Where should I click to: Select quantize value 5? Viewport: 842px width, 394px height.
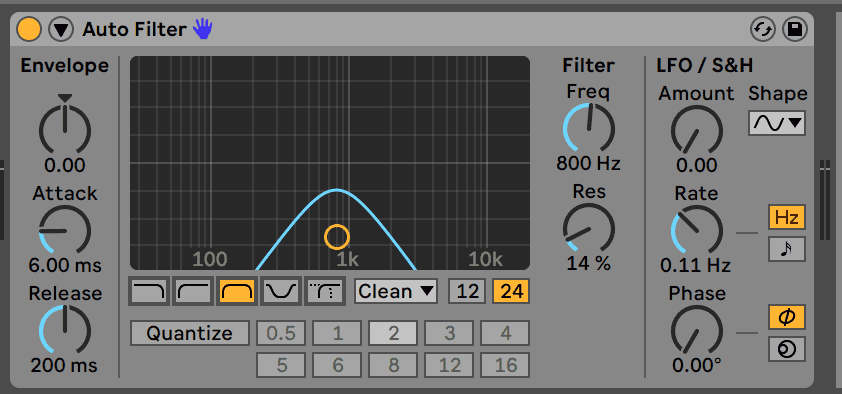[x=281, y=365]
